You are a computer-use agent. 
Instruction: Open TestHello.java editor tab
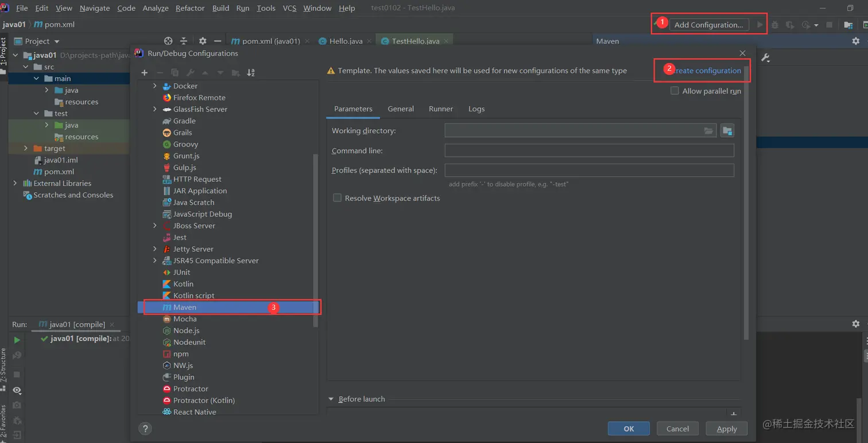coord(416,41)
